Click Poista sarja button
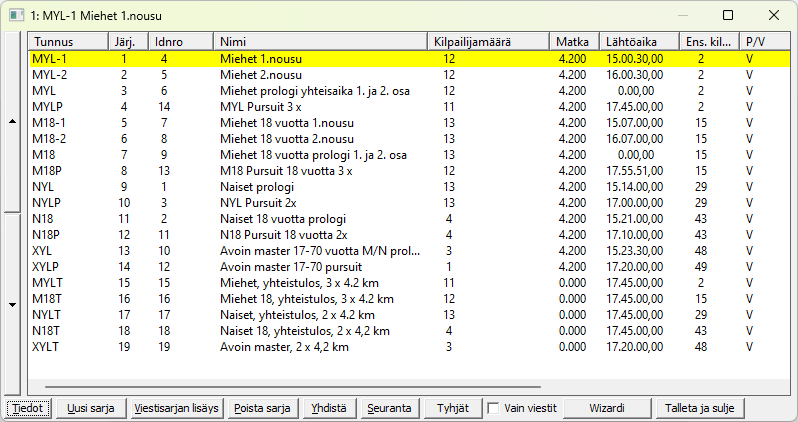Screen dimensions: 798x422 pos(262,409)
